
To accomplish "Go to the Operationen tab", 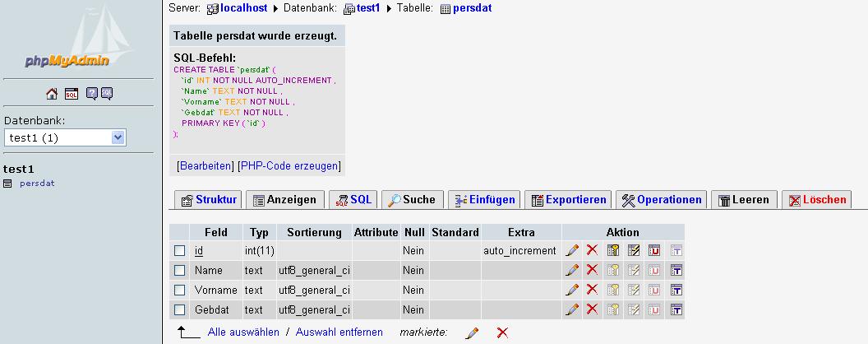I will coord(662,199).
